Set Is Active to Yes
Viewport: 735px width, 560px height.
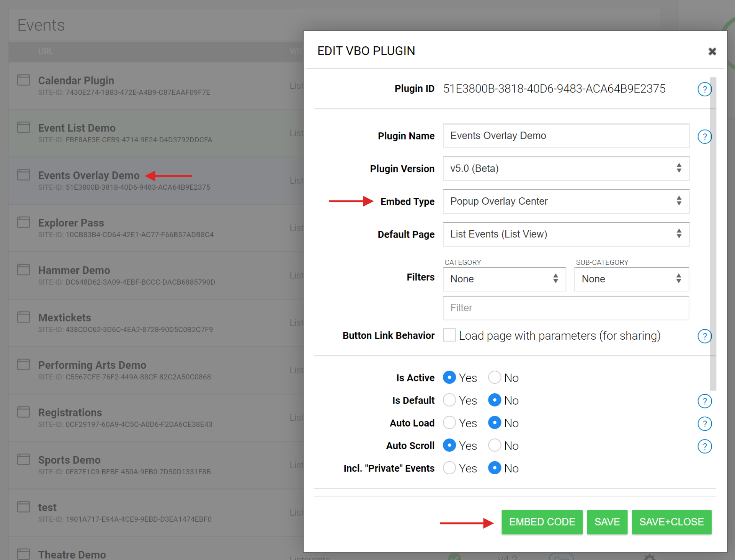tap(449, 378)
